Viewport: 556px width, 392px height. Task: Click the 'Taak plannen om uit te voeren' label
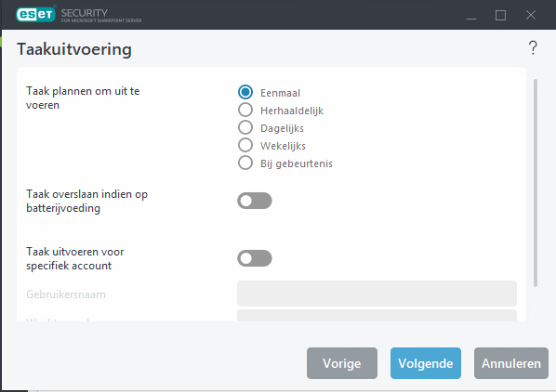[83, 98]
